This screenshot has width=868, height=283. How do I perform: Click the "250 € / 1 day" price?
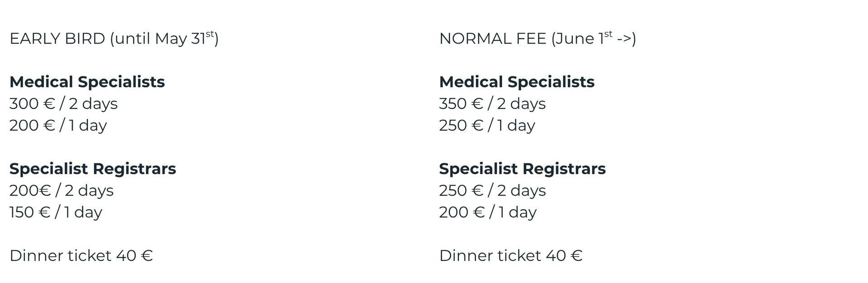(487, 125)
